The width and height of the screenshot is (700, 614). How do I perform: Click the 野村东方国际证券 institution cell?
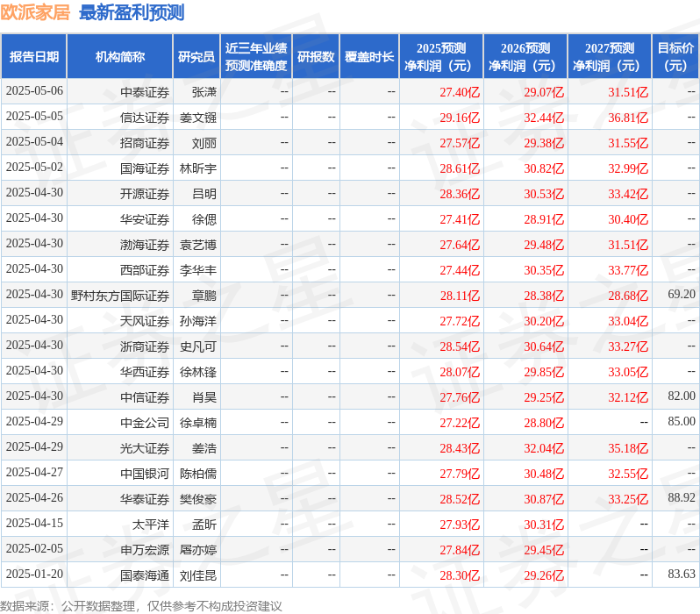(x=120, y=296)
